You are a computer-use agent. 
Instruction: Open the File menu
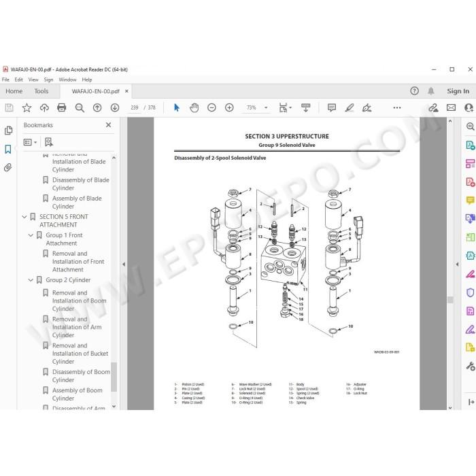[x=5, y=80]
